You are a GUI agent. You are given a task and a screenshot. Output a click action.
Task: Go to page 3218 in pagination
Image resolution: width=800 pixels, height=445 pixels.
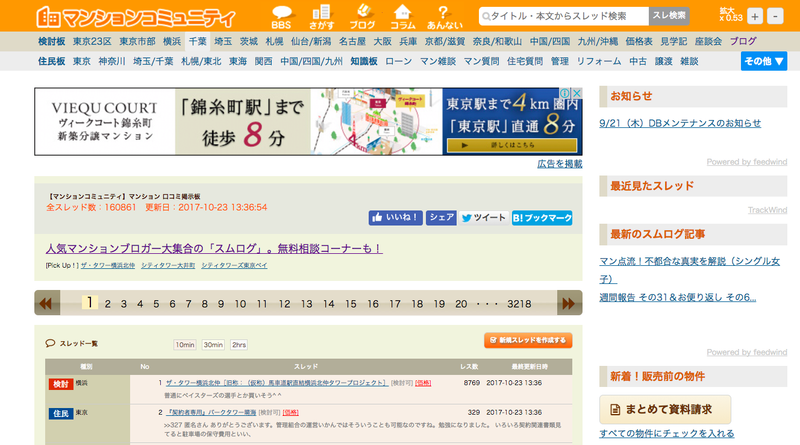point(519,303)
